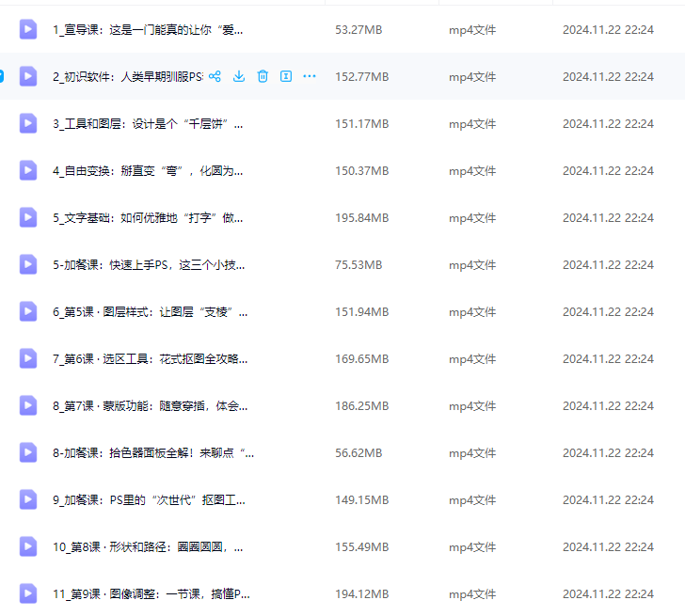Open the three-dot more menu on row 2
The image size is (685, 616).
pos(310,76)
